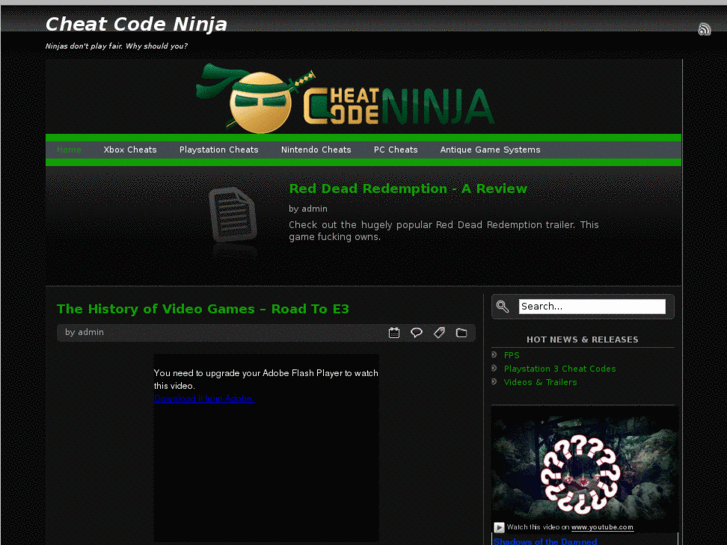Click 'by admin' in History post bar
727x545 pixels.
click(x=84, y=332)
